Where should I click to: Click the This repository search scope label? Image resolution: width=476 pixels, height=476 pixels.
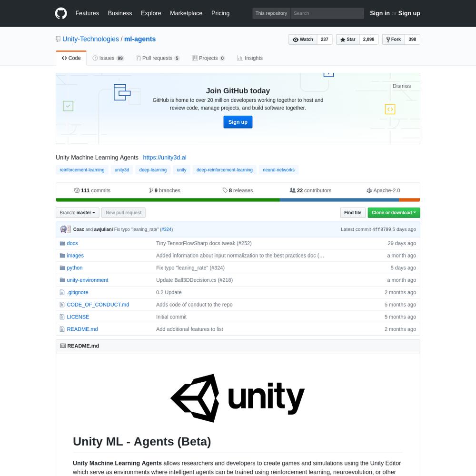pos(271,13)
